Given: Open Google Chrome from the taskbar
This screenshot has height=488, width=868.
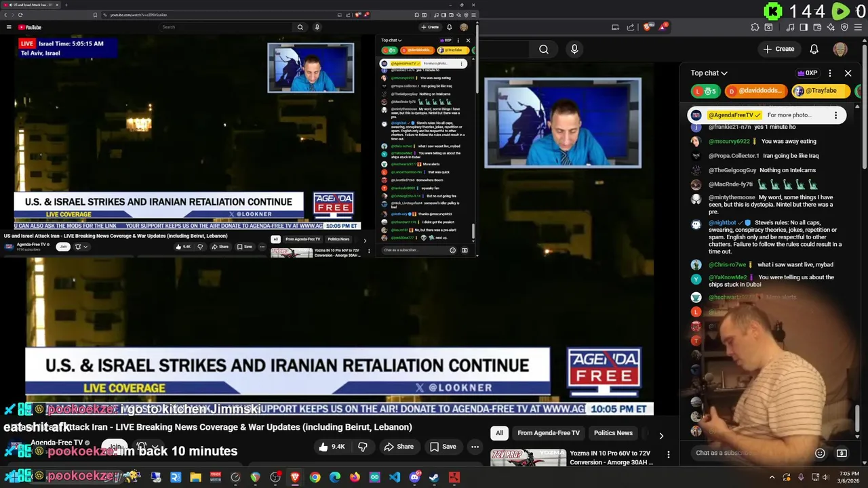Looking at the screenshot, I should [315, 477].
